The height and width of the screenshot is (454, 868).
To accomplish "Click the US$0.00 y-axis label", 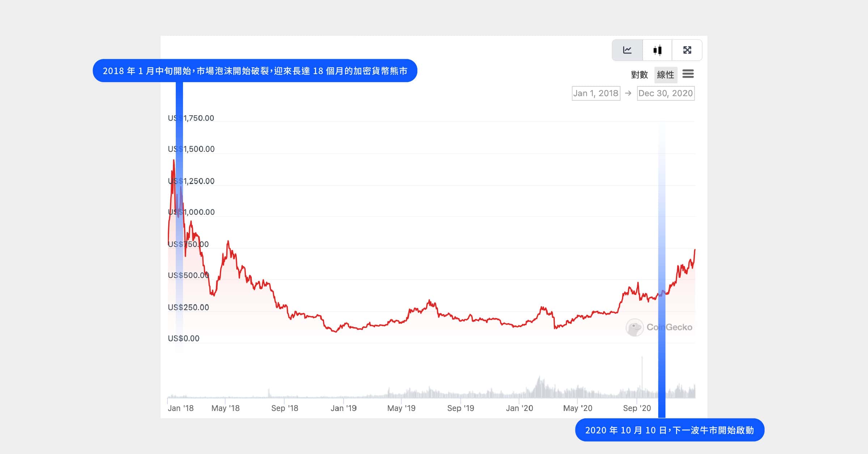I will (183, 339).
